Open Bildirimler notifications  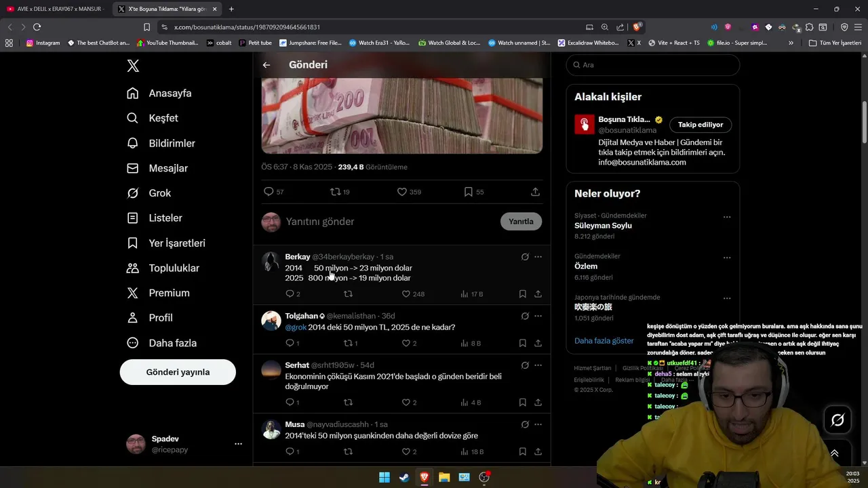click(161, 143)
